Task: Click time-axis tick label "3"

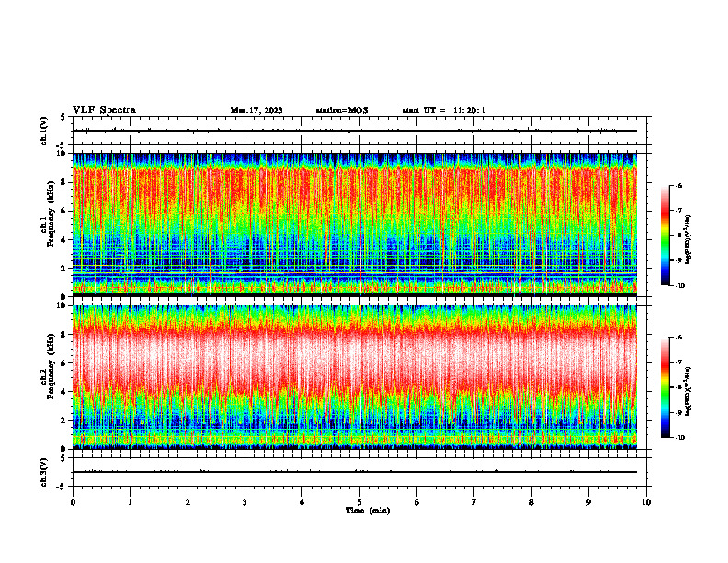Action: 245,502
